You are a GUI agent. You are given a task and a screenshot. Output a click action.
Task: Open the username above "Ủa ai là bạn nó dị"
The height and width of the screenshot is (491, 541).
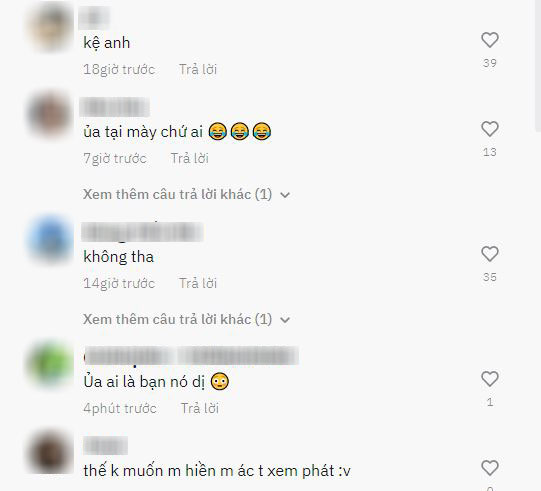click(x=191, y=356)
